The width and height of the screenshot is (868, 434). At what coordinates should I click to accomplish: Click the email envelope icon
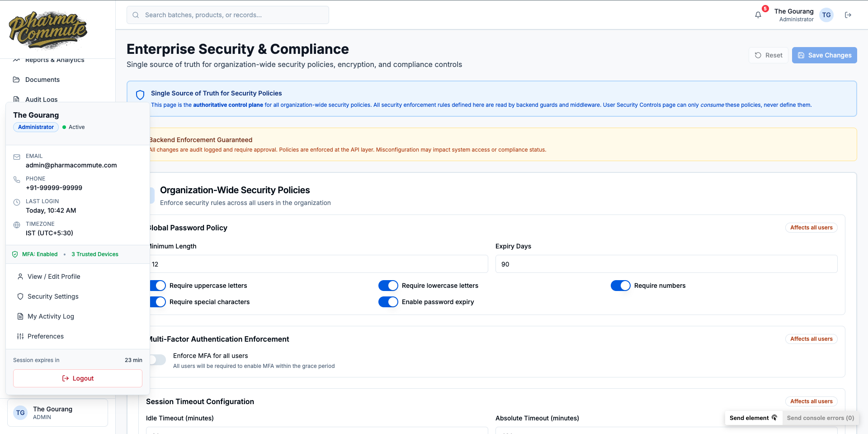pos(17,157)
